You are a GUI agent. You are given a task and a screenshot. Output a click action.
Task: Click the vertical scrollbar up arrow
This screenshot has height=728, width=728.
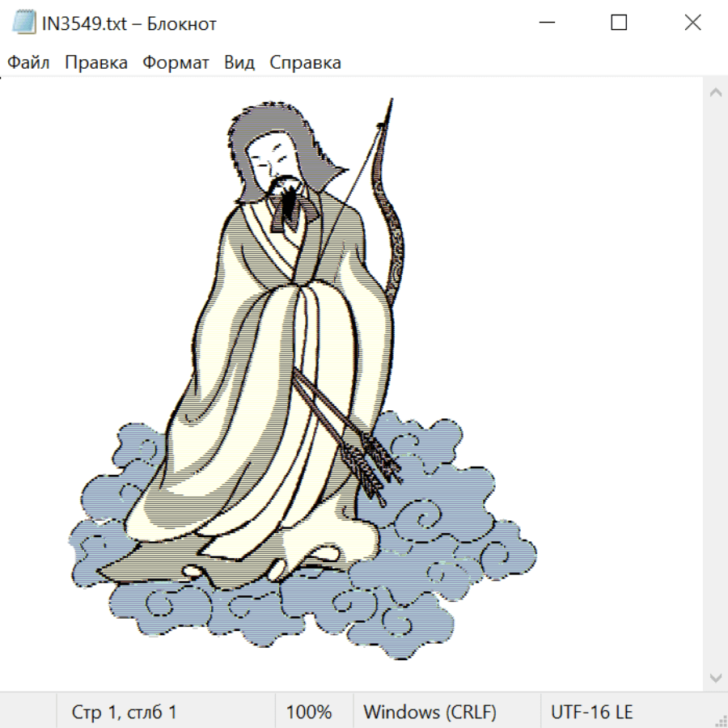(715, 93)
